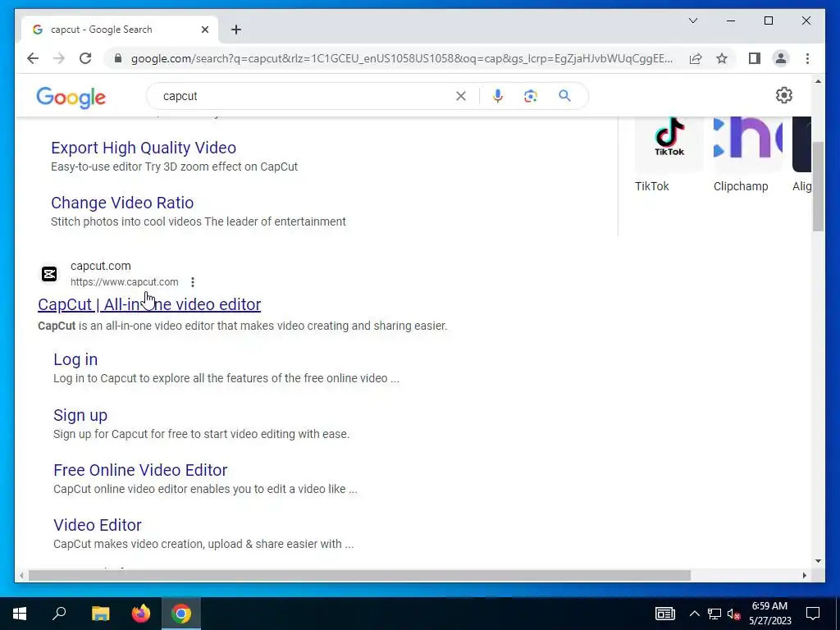Screen dimensions: 840x630
Task: Open Windows taskbar search
Action: (x=59, y=614)
